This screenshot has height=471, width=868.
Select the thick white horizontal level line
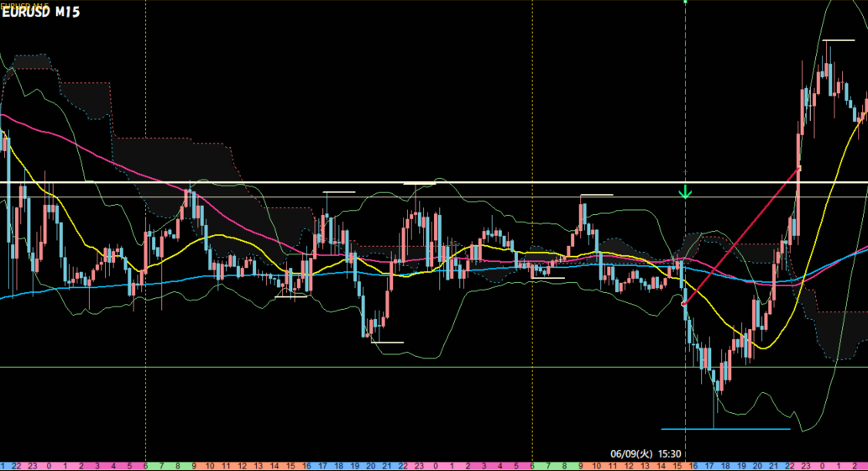(x=434, y=182)
